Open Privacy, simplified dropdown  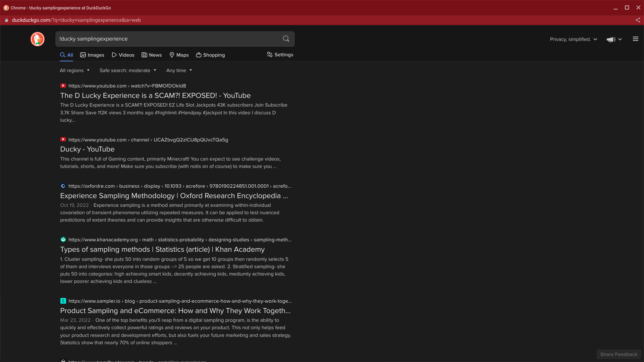(x=574, y=39)
